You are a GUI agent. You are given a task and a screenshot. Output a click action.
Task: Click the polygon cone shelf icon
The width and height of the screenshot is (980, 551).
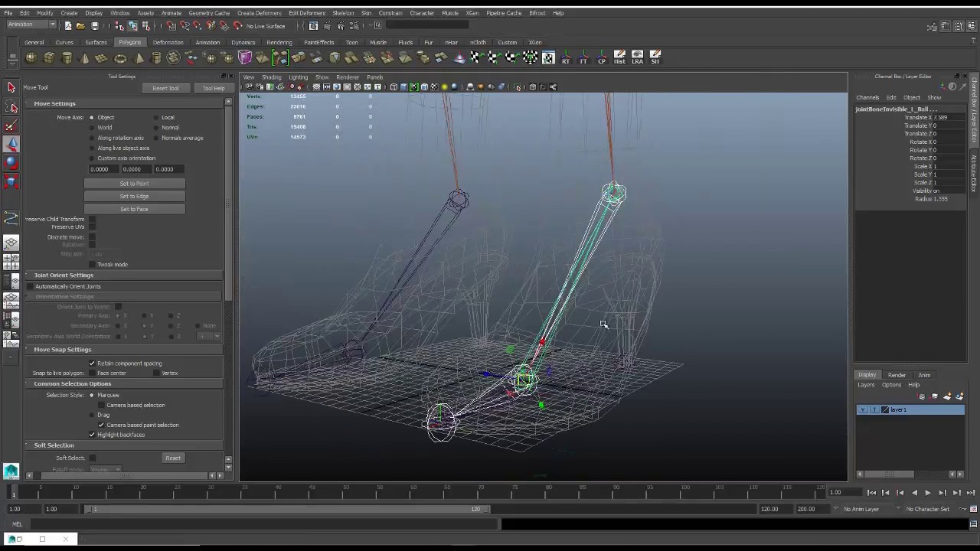(84, 58)
